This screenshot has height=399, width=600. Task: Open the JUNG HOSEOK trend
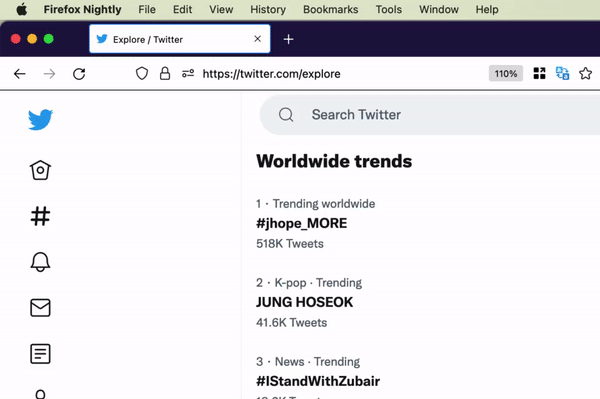[x=305, y=302]
